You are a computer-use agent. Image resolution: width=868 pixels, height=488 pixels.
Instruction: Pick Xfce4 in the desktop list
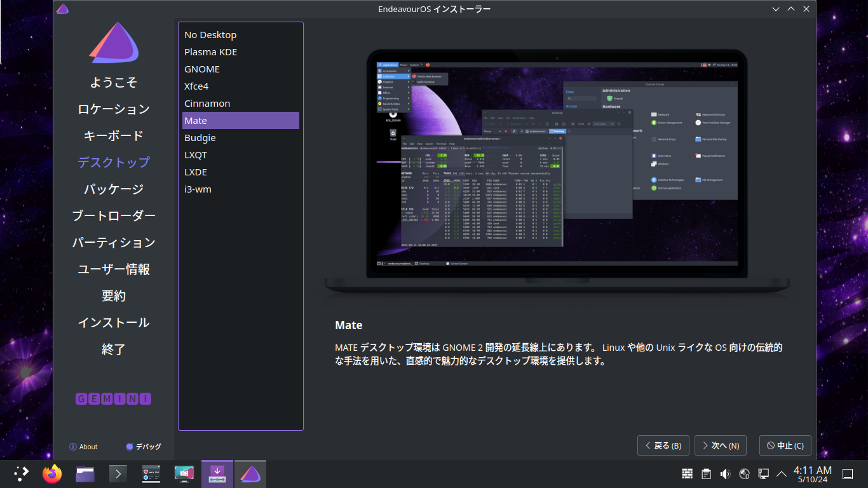241,86
